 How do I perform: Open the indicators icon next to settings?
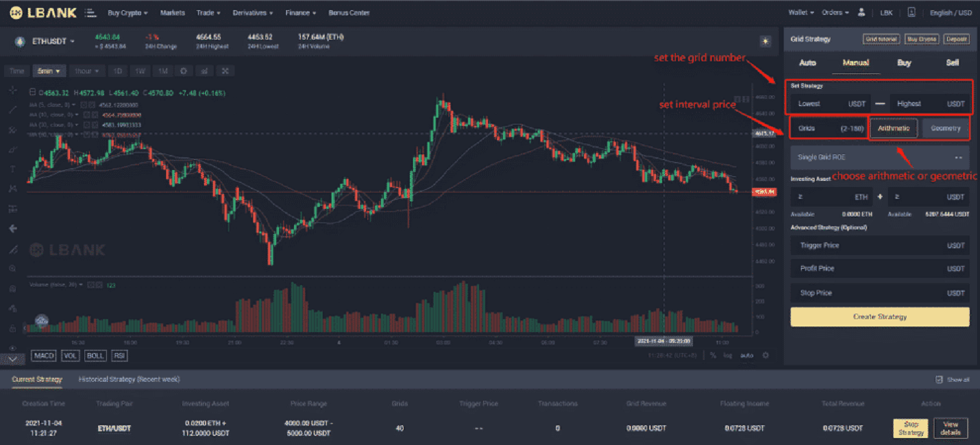coord(204,71)
